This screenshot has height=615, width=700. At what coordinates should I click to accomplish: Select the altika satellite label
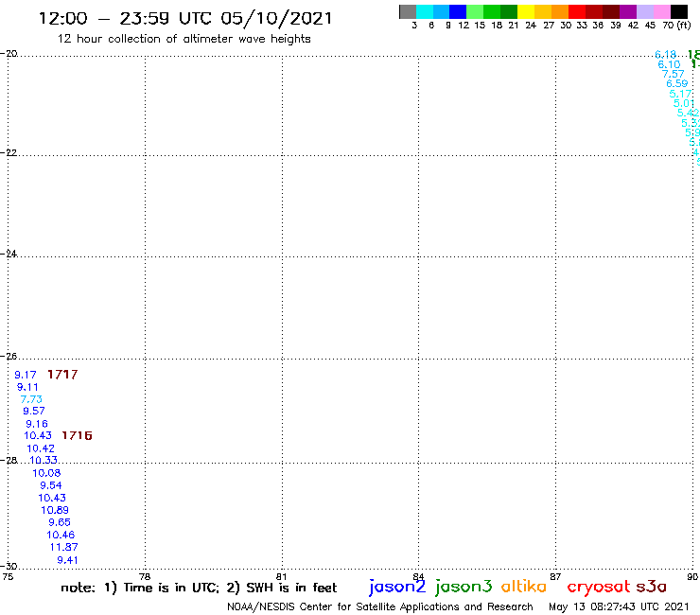click(524, 586)
